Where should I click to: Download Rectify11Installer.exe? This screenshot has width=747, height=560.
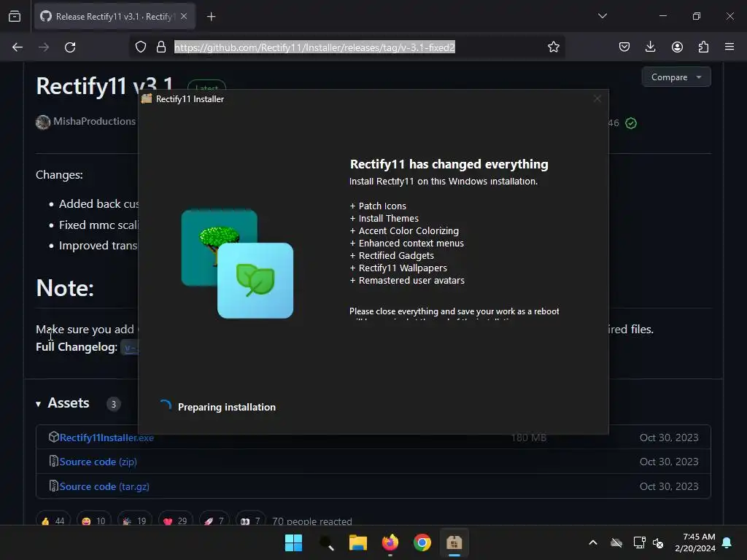tap(107, 437)
